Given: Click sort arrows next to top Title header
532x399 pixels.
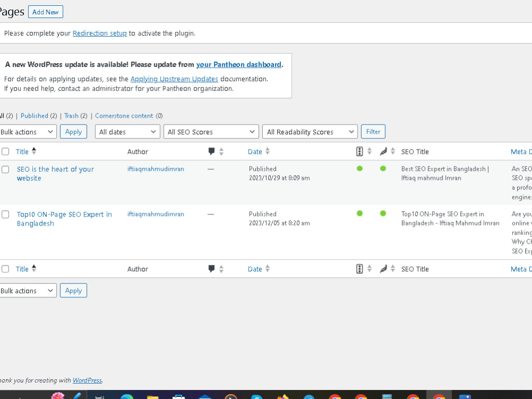Looking at the screenshot, I should coord(34,151).
